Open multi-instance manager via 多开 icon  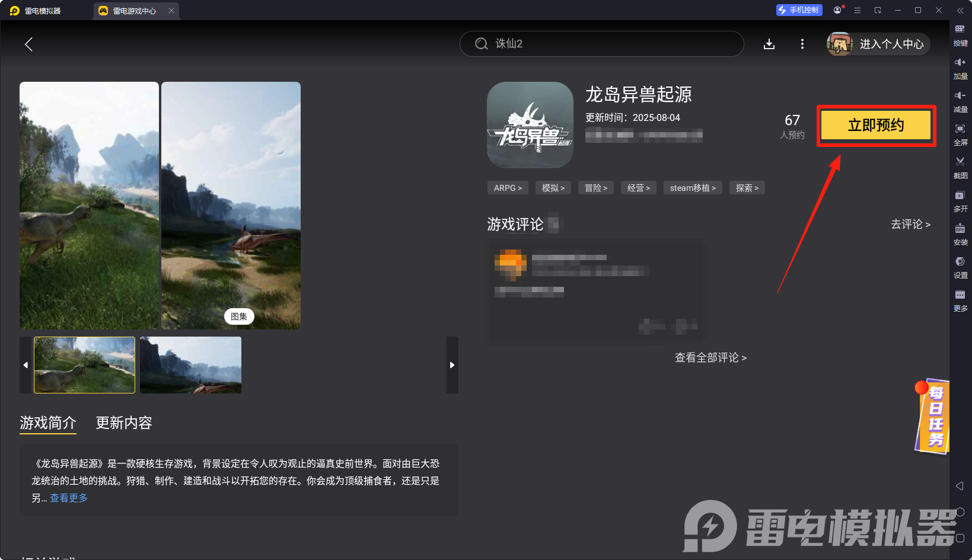[961, 201]
